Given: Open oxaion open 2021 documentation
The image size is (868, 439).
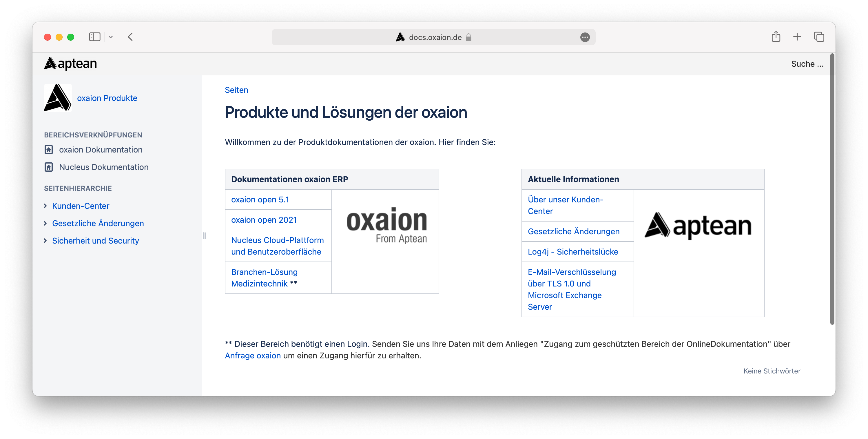Looking at the screenshot, I should coord(264,220).
